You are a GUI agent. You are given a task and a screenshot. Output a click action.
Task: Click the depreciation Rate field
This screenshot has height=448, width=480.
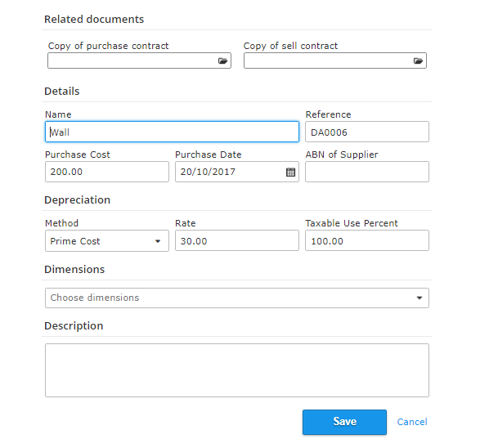(237, 241)
